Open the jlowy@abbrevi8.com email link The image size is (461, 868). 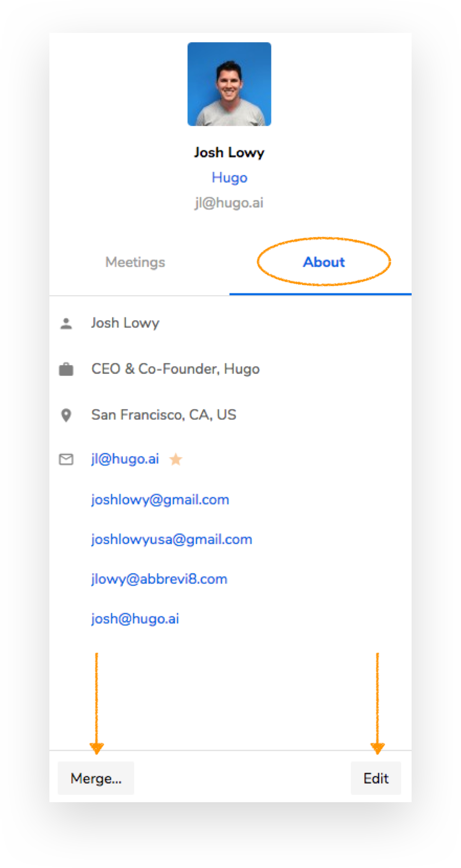click(159, 579)
